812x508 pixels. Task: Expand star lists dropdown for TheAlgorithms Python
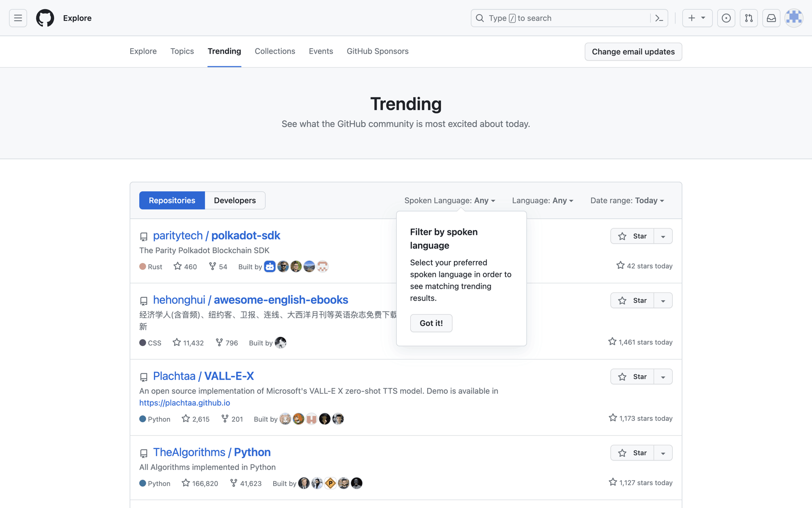point(663,453)
